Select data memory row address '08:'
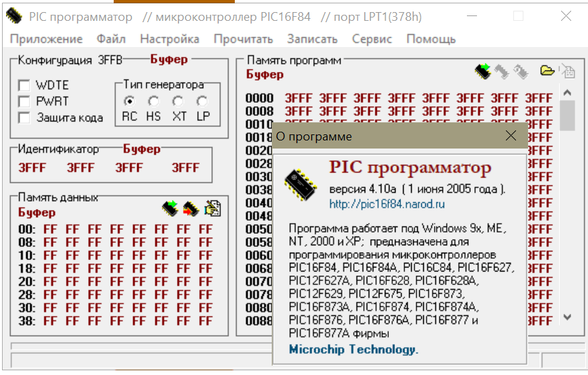 coord(27,242)
